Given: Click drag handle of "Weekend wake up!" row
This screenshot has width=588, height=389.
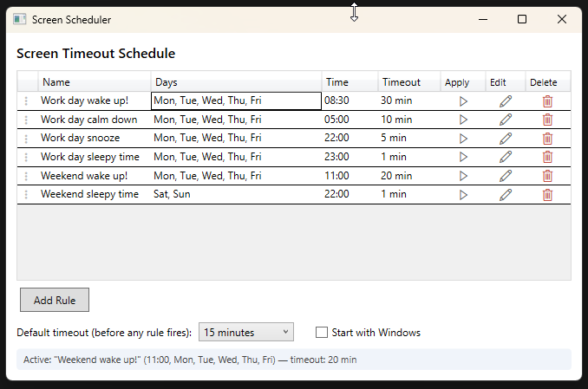Looking at the screenshot, I should [26, 176].
